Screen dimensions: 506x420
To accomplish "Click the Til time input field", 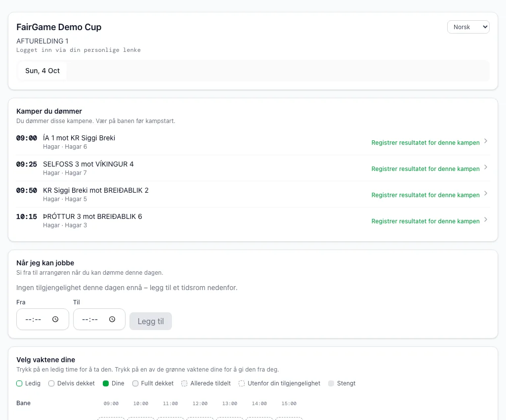I will pyautogui.click(x=99, y=319).
